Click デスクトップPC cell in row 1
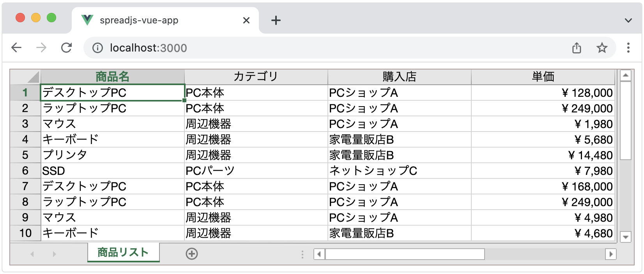The width and height of the screenshot is (644, 274). point(113,93)
